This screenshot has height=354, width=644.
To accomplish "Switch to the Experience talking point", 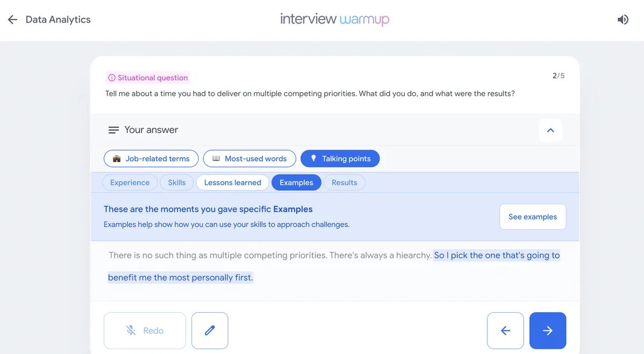I will tap(130, 182).
